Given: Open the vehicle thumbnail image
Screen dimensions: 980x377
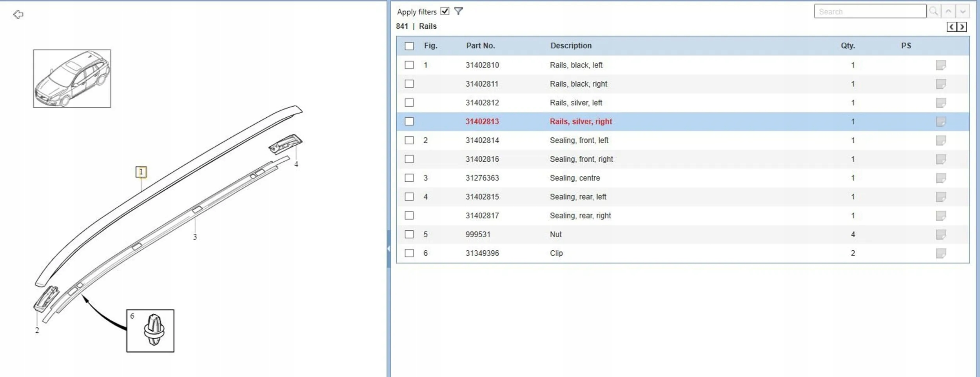Looking at the screenshot, I should [x=72, y=78].
